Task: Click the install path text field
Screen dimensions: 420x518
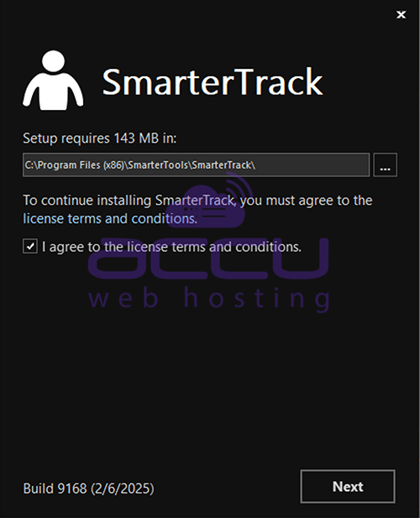Action: tap(196, 165)
